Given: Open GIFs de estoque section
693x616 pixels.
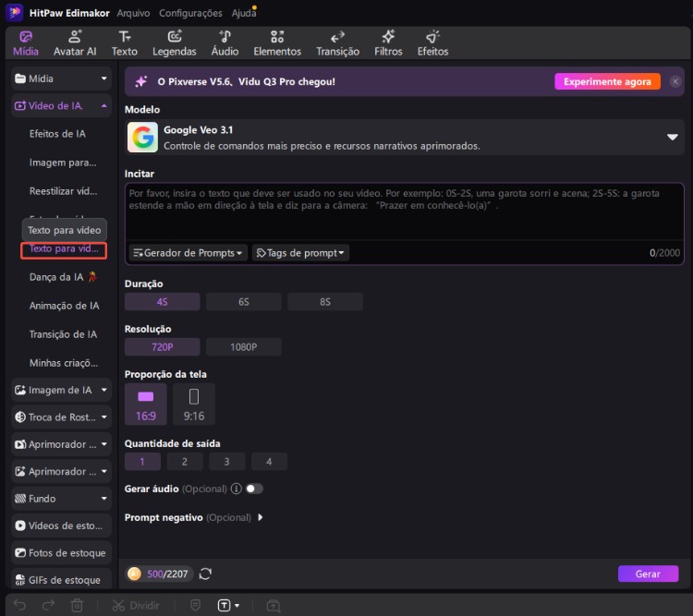Looking at the screenshot, I should point(61,580).
